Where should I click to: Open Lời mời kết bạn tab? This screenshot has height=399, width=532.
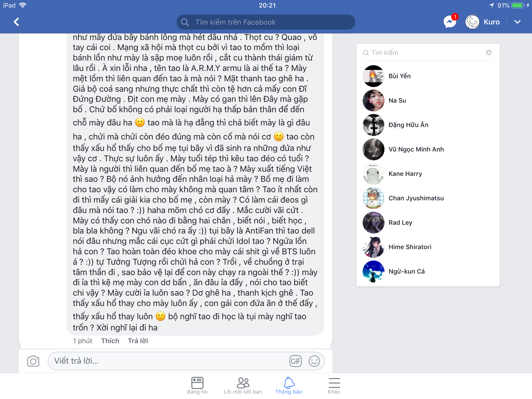tap(243, 385)
